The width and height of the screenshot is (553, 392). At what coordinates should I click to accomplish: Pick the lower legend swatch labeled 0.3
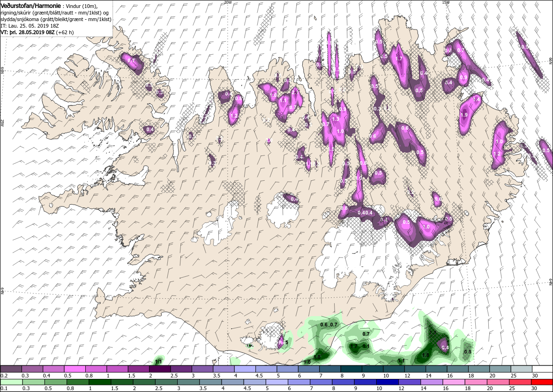33,382
